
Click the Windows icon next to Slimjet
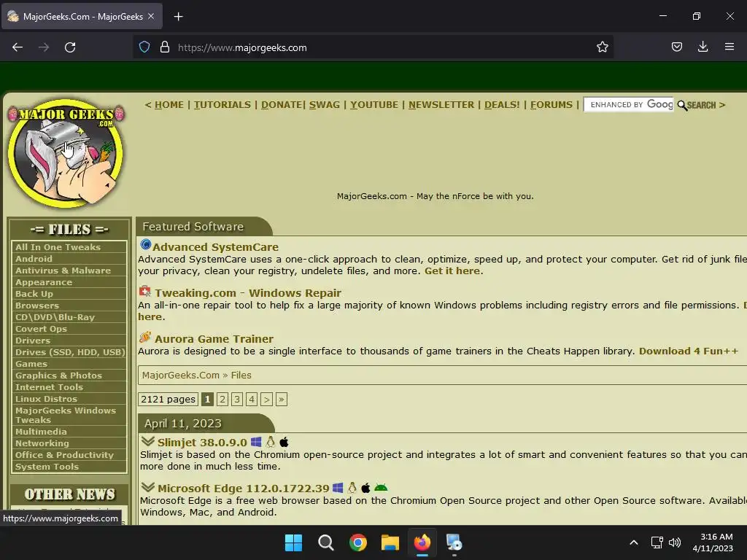coord(256,442)
